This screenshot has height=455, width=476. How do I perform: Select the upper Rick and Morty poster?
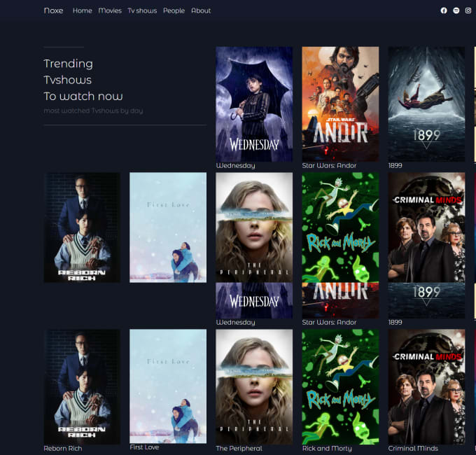pos(340,227)
